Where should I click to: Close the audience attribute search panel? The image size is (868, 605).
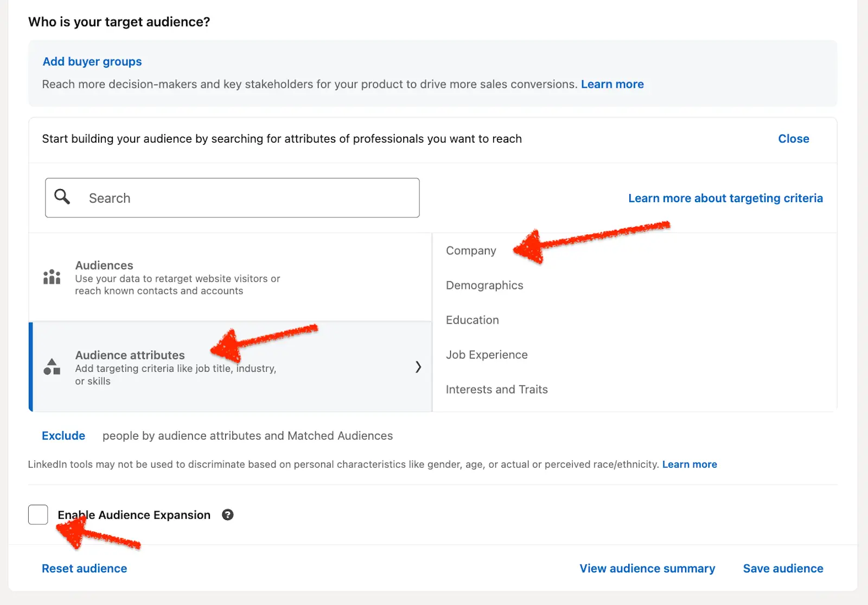coord(793,139)
